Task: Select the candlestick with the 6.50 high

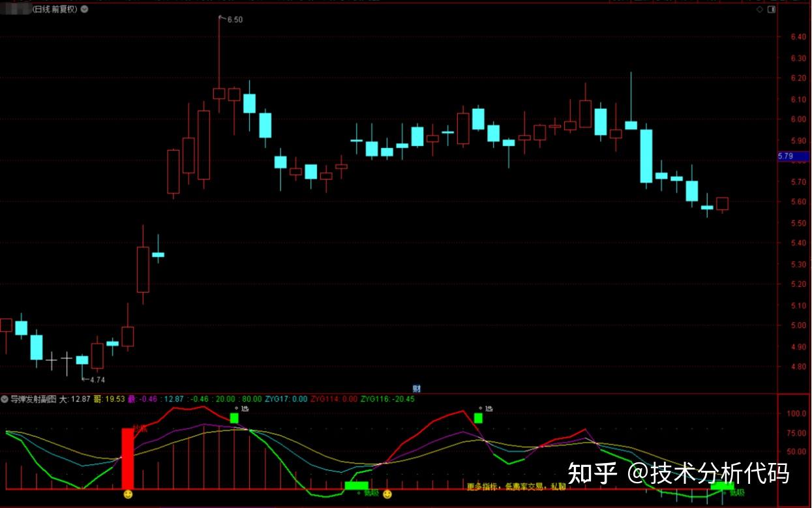Action: click(219, 65)
